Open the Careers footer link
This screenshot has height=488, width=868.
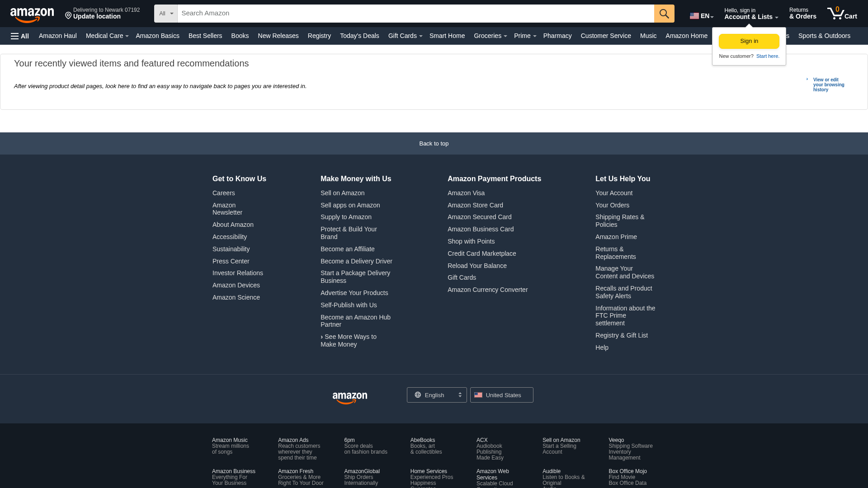coord(224,193)
